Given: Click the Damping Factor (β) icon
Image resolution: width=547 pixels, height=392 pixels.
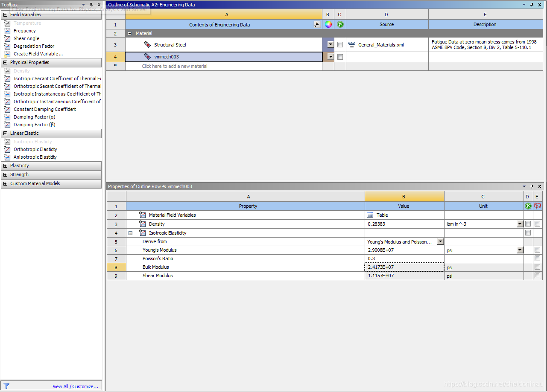Looking at the screenshot, I should [x=7, y=125].
